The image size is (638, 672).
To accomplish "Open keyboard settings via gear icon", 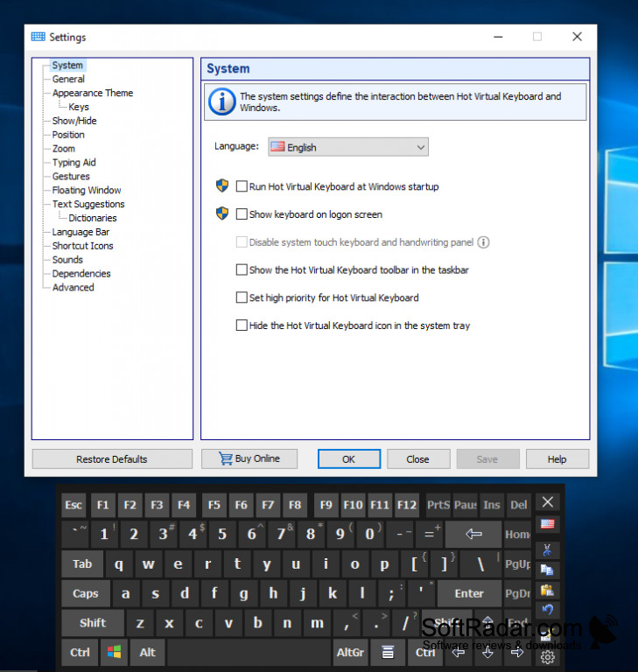I will (x=548, y=656).
